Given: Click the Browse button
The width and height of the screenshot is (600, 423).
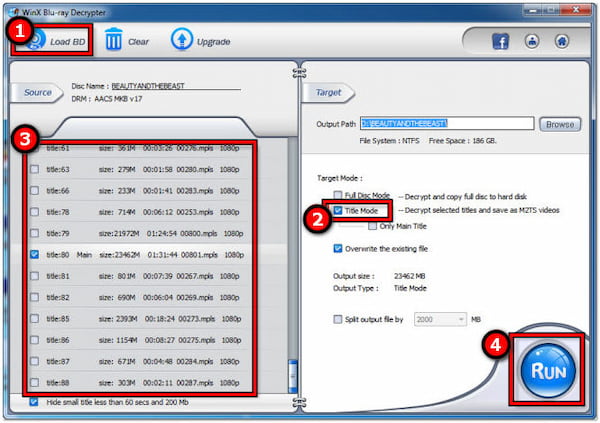Looking at the screenshot, I should tap(560, 124).
